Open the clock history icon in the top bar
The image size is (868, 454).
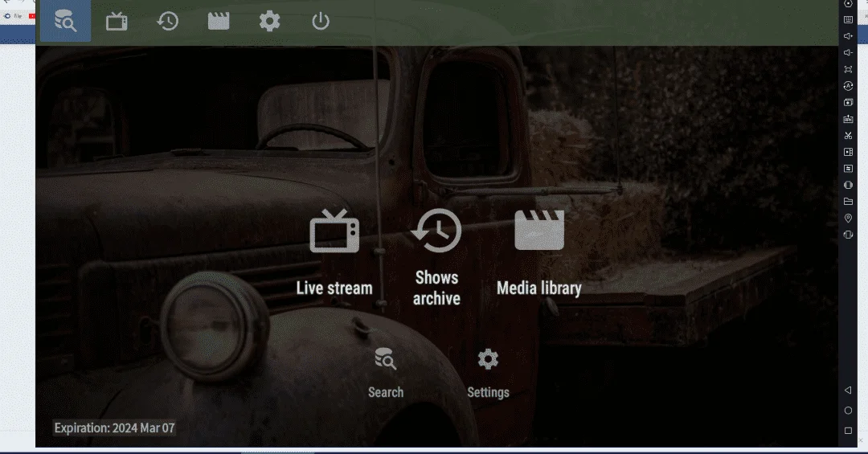click(167, 21)
